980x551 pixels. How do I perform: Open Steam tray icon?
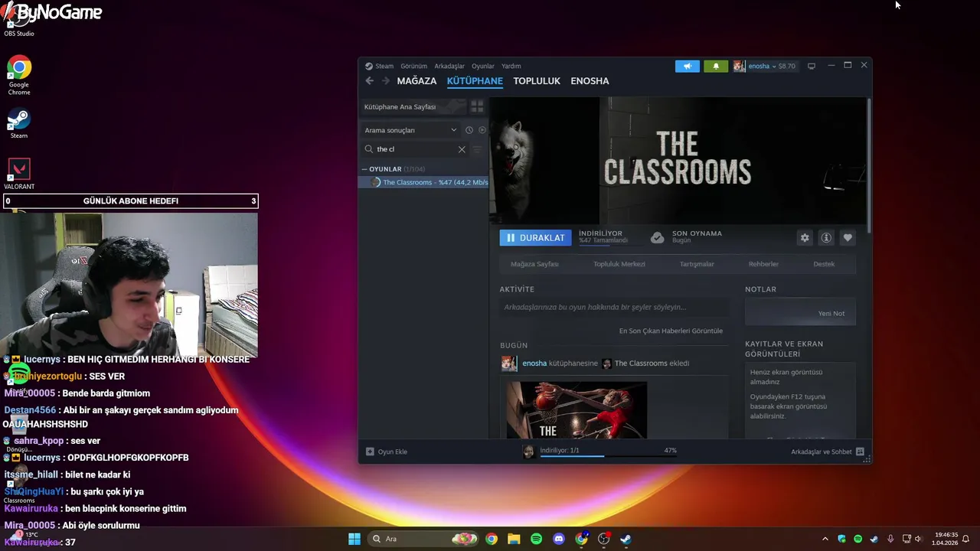[874, 539]
